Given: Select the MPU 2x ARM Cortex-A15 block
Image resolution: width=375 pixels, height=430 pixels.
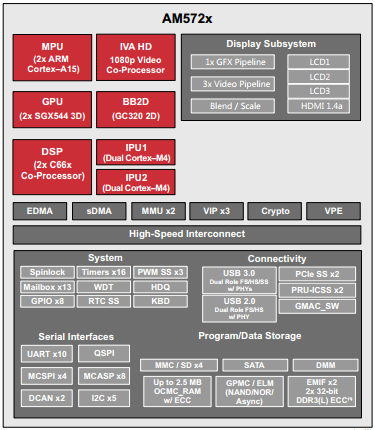Looking at the screenshot, I should pos(52,57).
